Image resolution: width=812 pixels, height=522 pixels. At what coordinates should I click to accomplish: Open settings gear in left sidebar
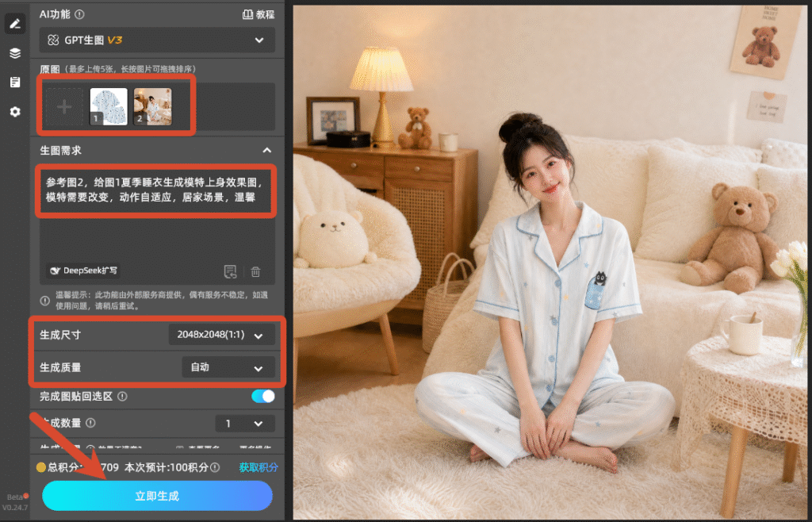(x=15, y=111)
